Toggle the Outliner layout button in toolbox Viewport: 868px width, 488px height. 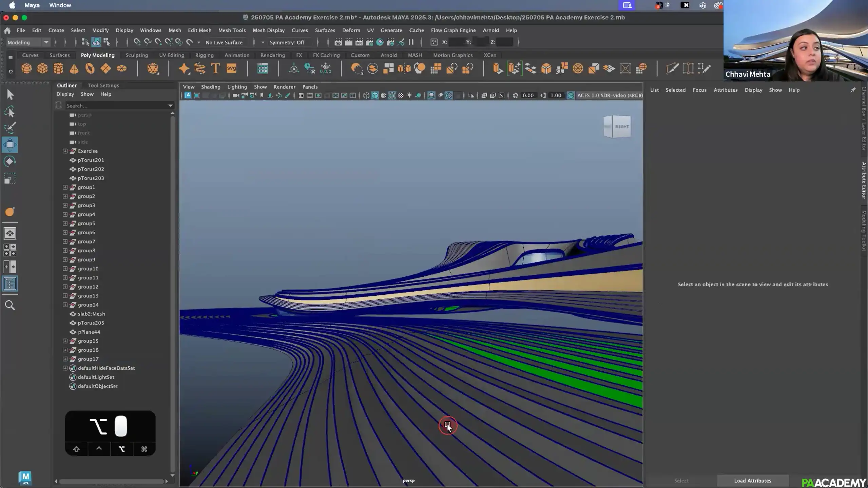coord(10,284)
